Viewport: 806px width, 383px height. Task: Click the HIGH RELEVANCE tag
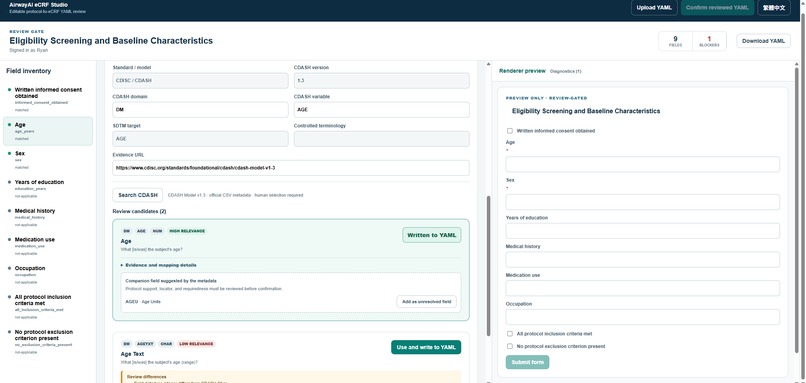[187, 231]
